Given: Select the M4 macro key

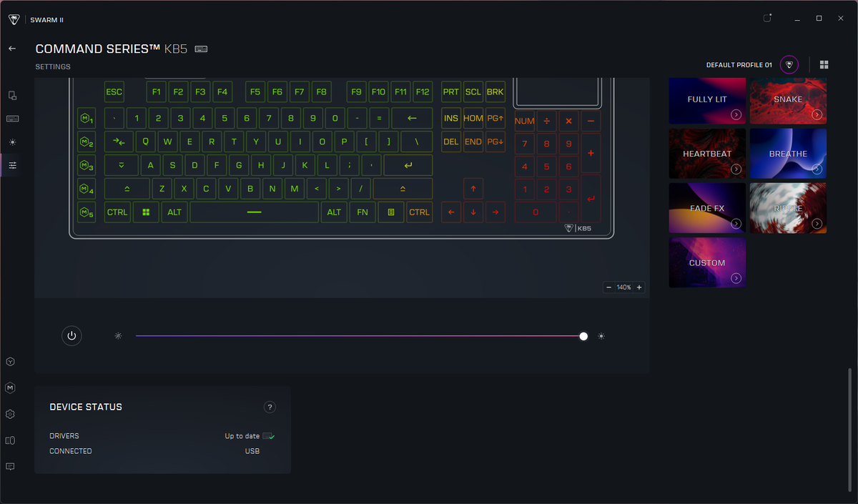Looking at the screenshot, I should (x=87, y=189).
